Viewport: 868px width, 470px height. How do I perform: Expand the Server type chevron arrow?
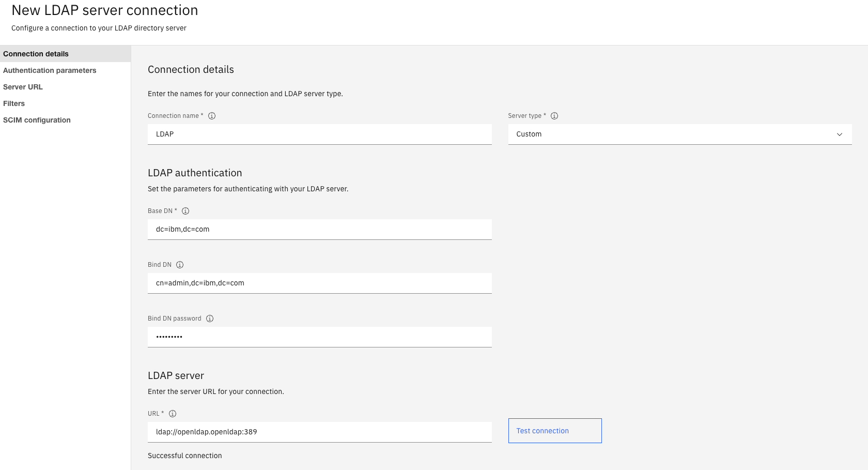coord(840,134)
